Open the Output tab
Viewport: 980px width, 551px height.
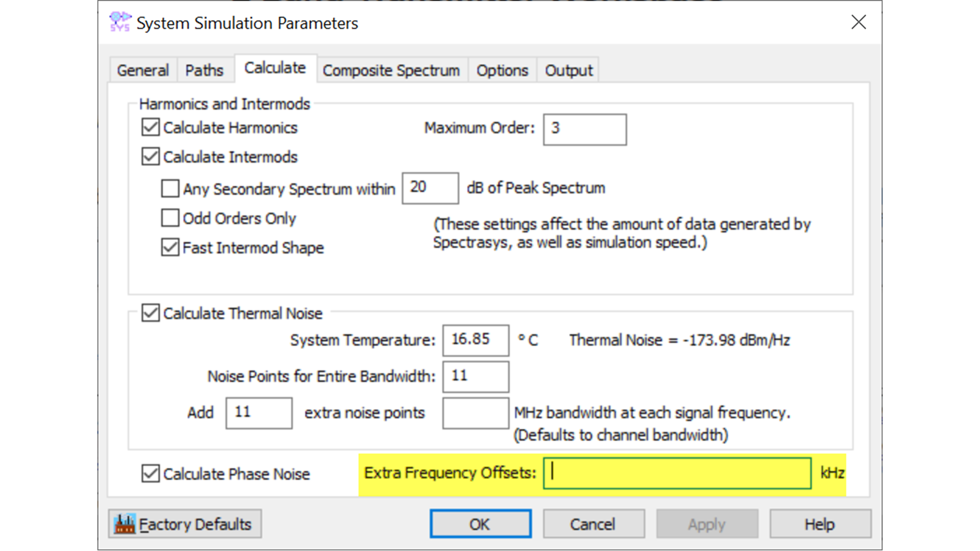567,70
